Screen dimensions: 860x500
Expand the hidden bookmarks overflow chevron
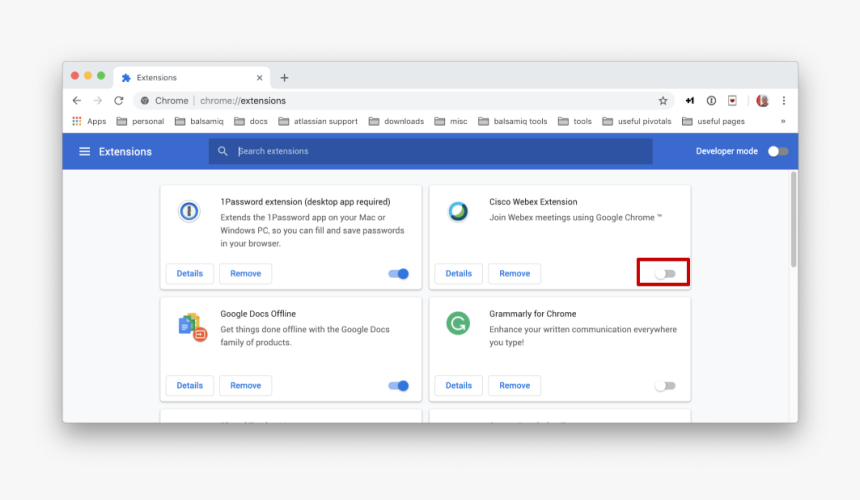pyautogui.click(x=783, y=122)
